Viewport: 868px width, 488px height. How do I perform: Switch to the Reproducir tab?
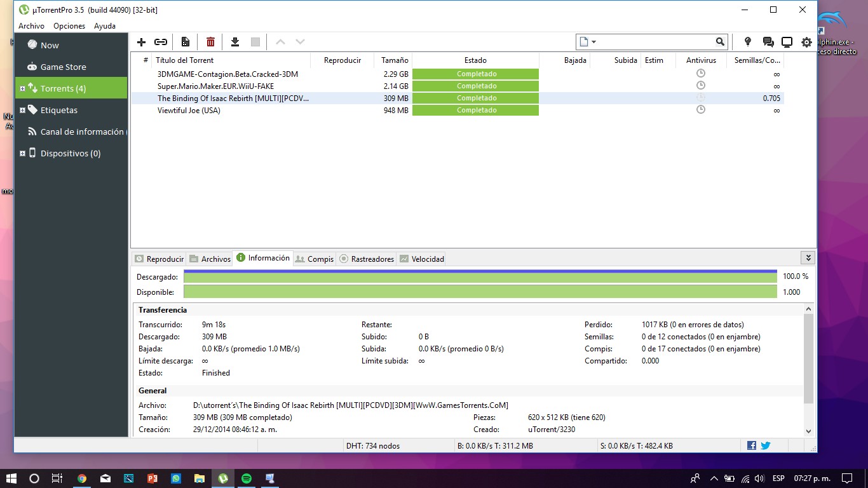coord(159,259)
